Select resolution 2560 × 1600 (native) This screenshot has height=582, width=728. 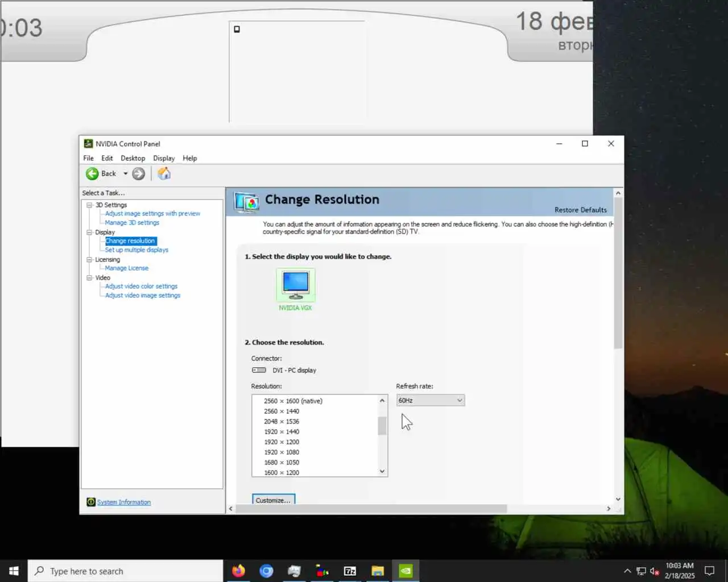(293, 401)
